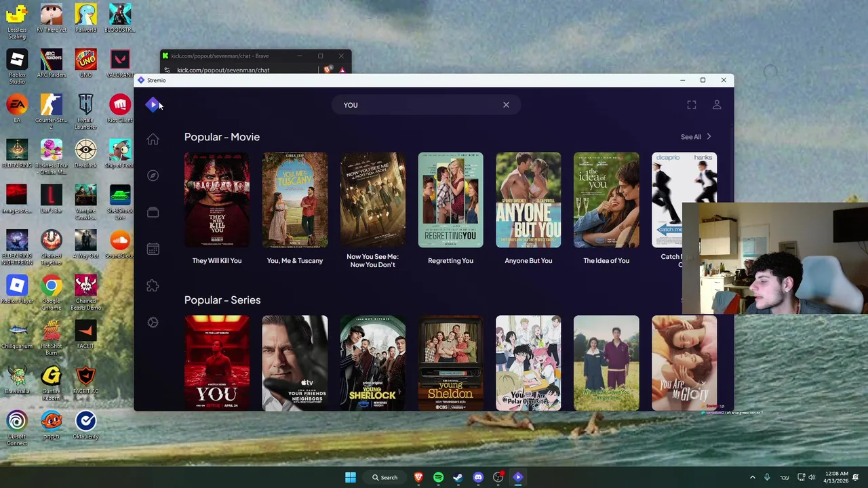Image resolution: width=868 pixels, height=488 pixels.
Task: Open Now You See Me: Now You Don't poster
Action: click(372, 200)
